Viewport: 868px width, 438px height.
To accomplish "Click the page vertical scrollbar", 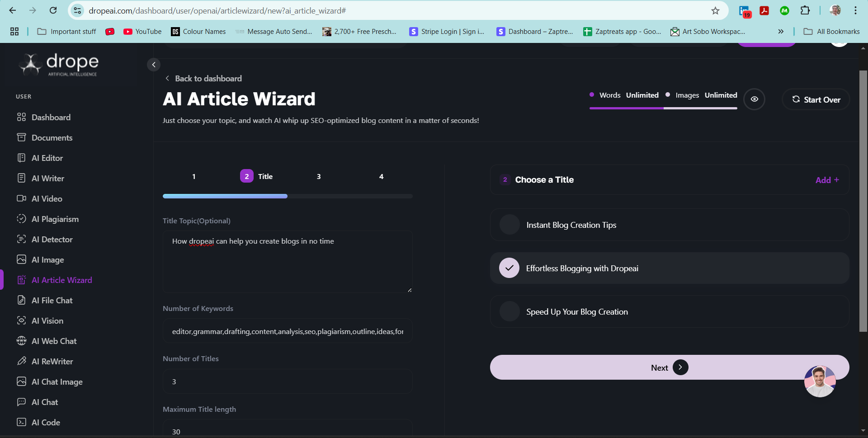I will point(863,201).
